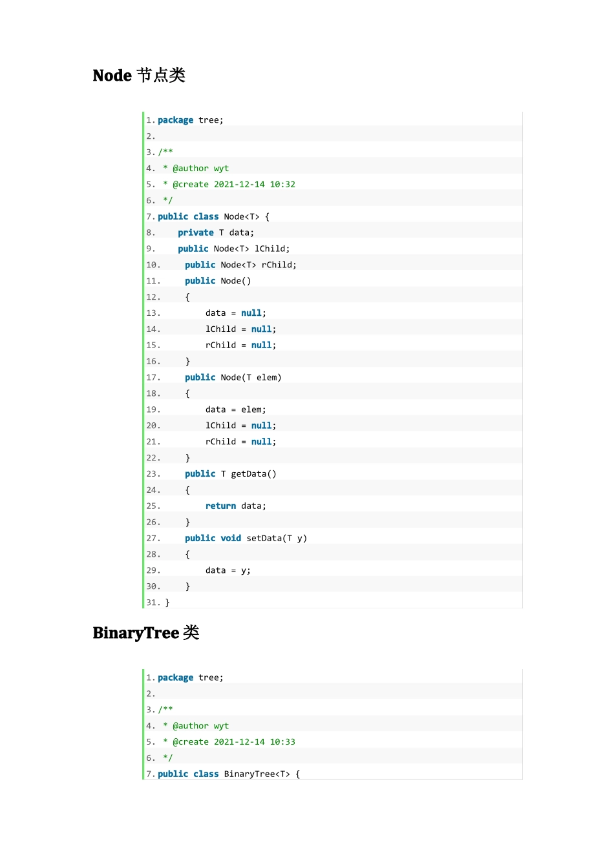The height and width of the screenshot is (868, 614).
Task: Click 'package tree;' in the first code block
Action: coord(191,120)
